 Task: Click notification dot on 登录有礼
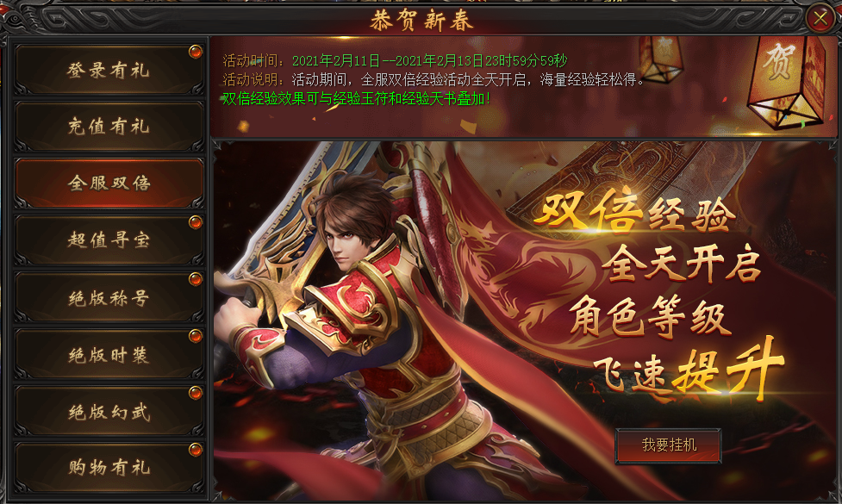coord(196,52)
